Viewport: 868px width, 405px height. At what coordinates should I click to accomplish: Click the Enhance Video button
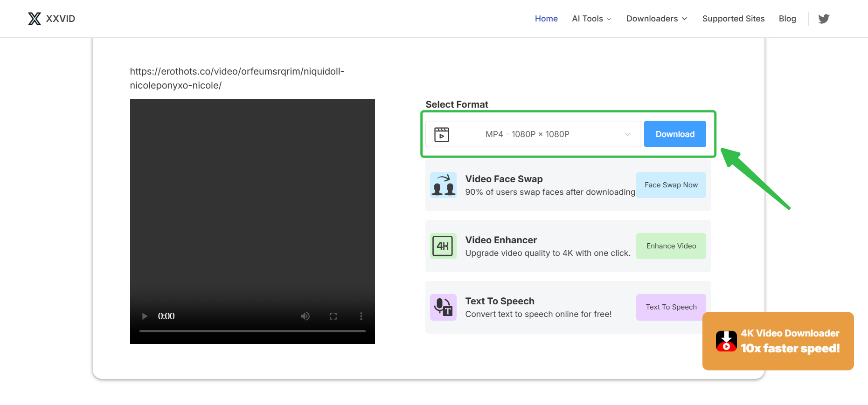[671, 246]
